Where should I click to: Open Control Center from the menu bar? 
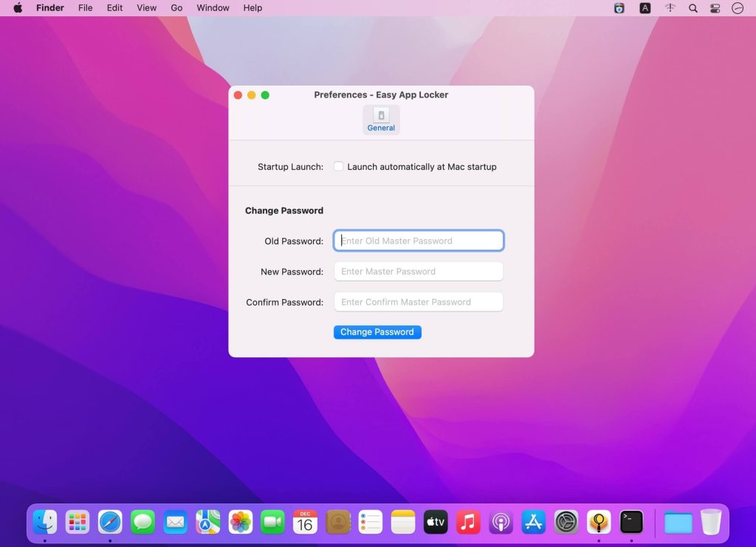[714, 8]
